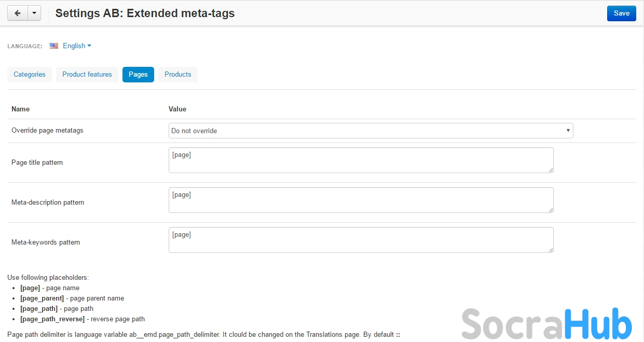Select the Pages tab
This screenshot has width=644, height=342.
click(138, 75)
